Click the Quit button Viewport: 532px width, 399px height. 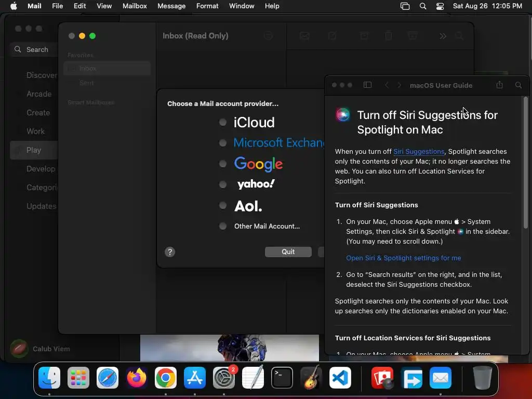pos(288,252)
